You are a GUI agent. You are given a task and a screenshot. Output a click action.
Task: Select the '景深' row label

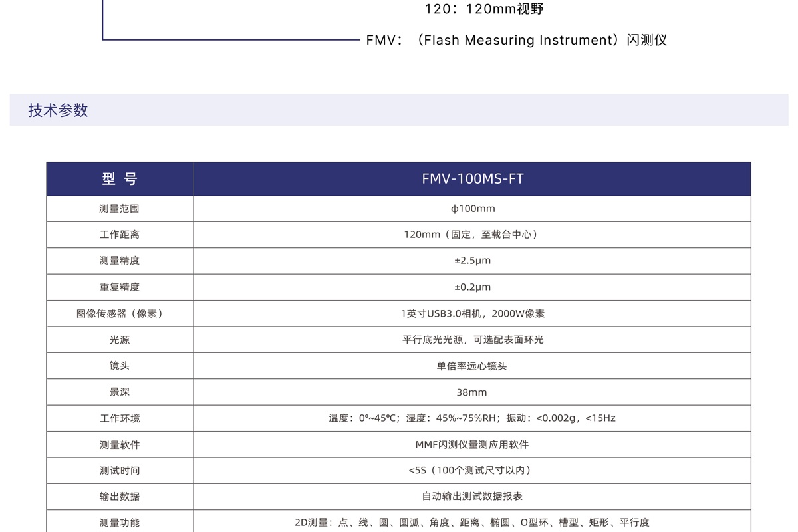coord(120,392)
